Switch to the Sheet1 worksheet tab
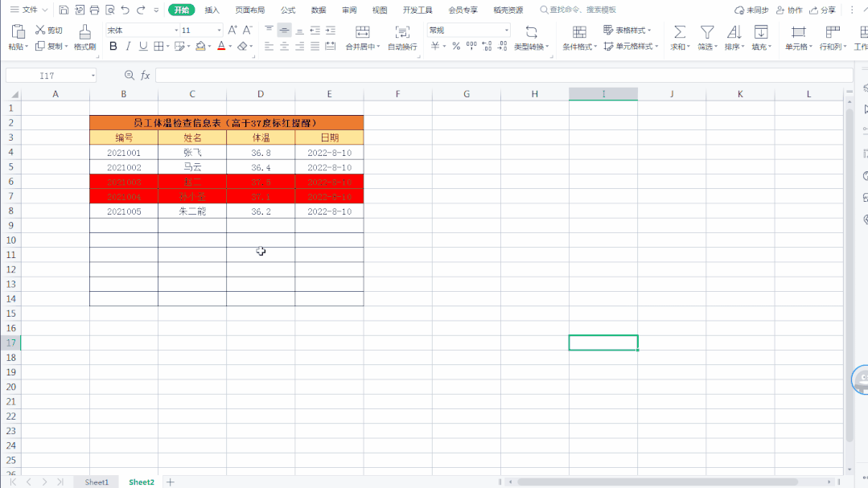Image resolution: width=868 pixels, height=488 pixels. (97, 482)
